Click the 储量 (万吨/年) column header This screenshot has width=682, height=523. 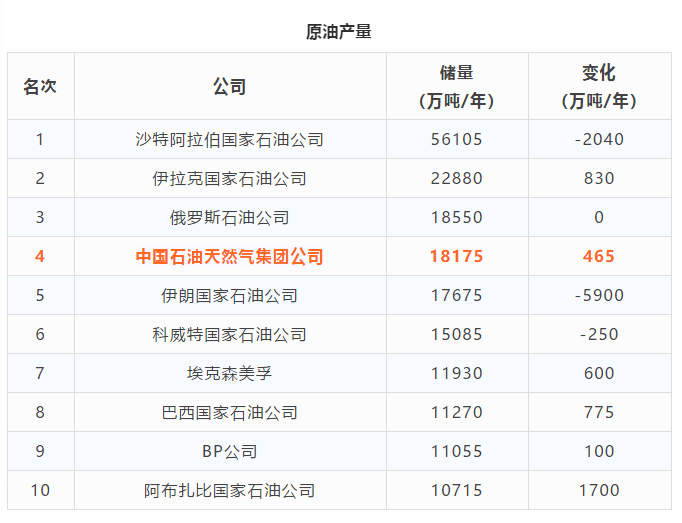tap(456, 86)
